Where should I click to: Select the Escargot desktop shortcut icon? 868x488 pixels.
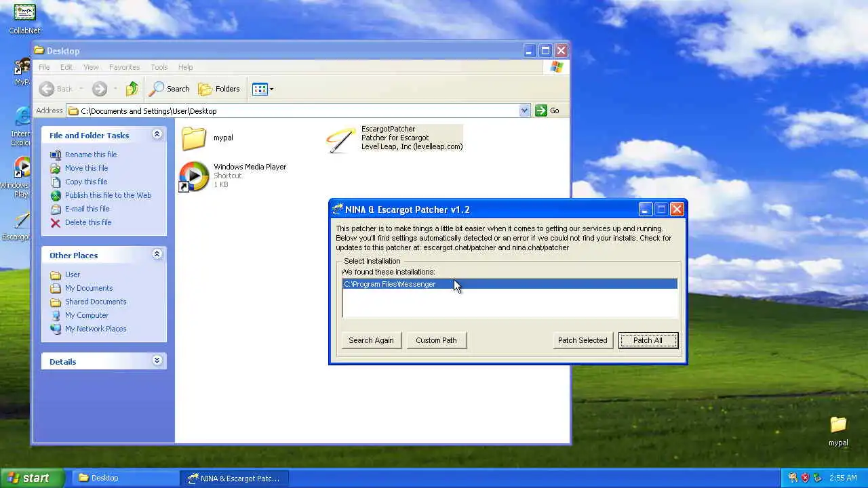coord(22,226)
